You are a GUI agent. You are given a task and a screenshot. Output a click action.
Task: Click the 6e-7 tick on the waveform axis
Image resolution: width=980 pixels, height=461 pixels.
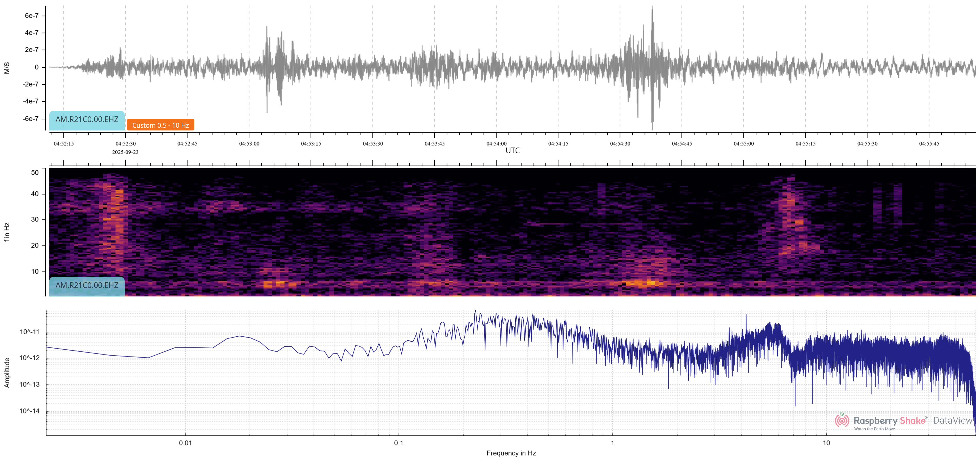coord(31,16)
